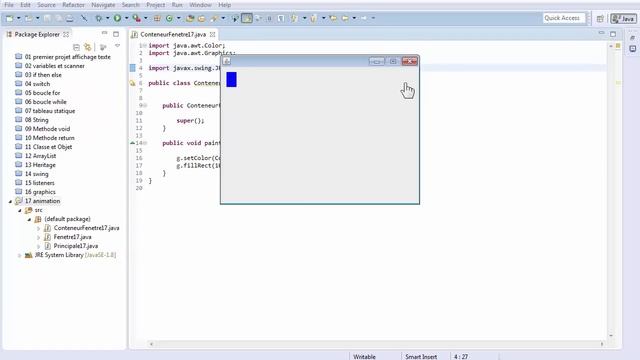Open the Window menu
Image resolution: width=640 pixels, height=360 pixels.
pos(200,5)
